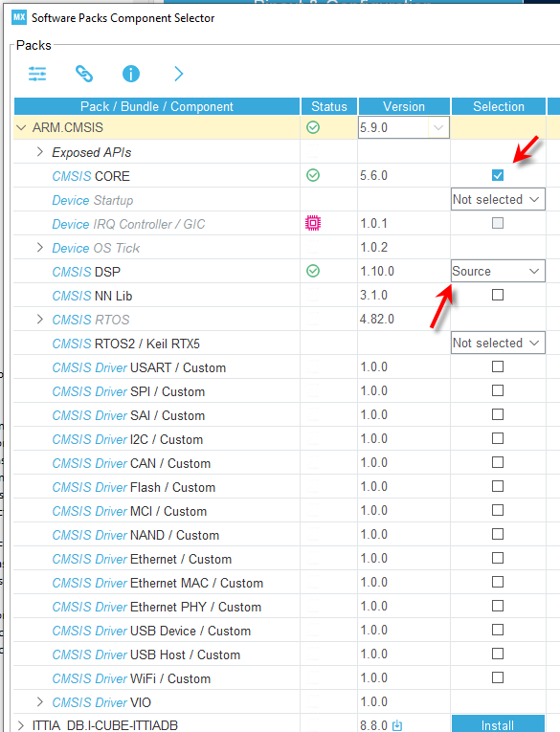Click version 5.6.0 of CMSIS CORE

click(x=373, y=175)
